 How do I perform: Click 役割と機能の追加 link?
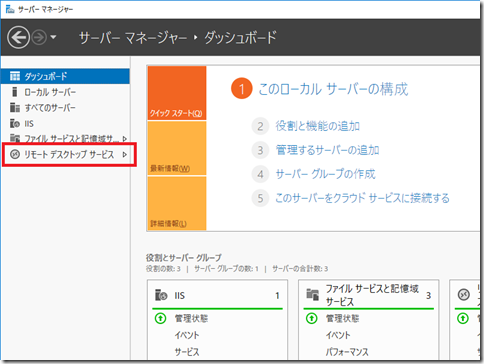(318, 126)
